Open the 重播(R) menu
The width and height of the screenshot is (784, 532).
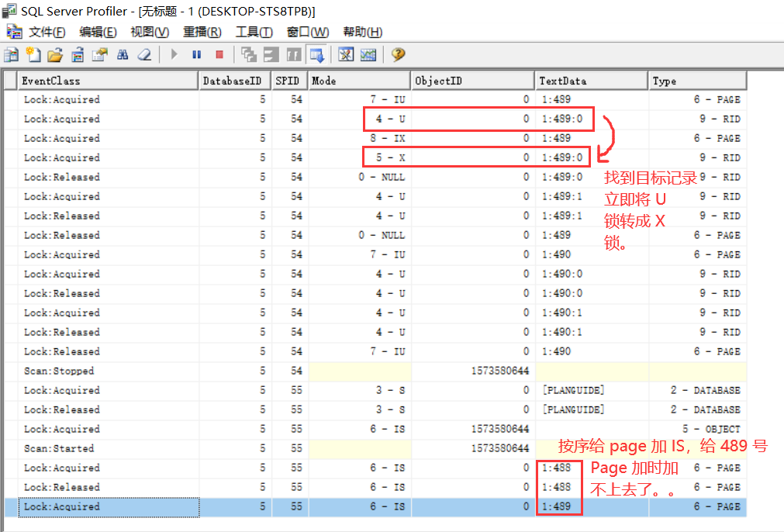click(202, 32)
